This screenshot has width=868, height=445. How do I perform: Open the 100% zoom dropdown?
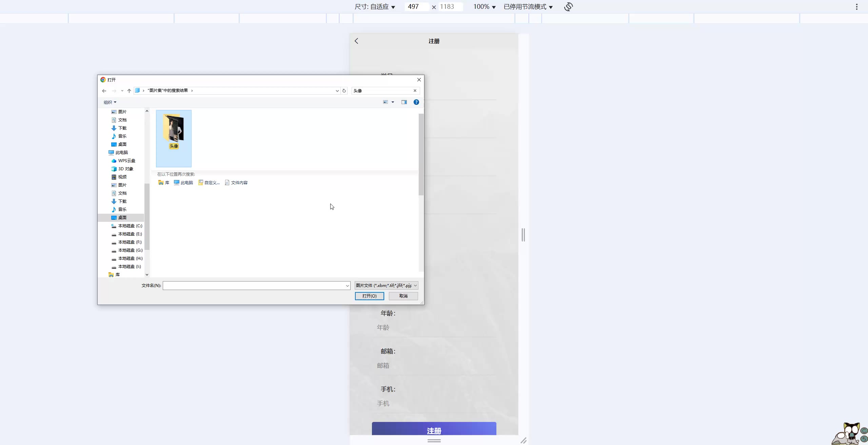click(x=484, y=7)
